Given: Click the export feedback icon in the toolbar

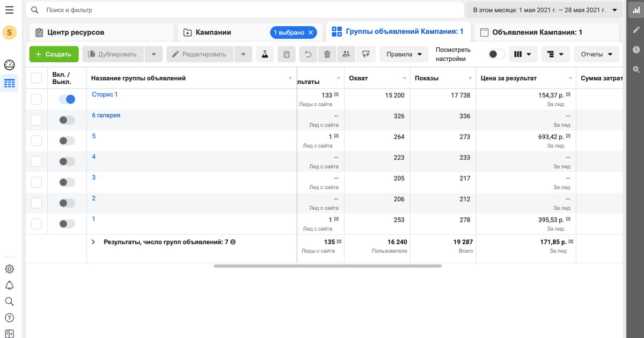Looking at the screenshot, I should (366, 54).
